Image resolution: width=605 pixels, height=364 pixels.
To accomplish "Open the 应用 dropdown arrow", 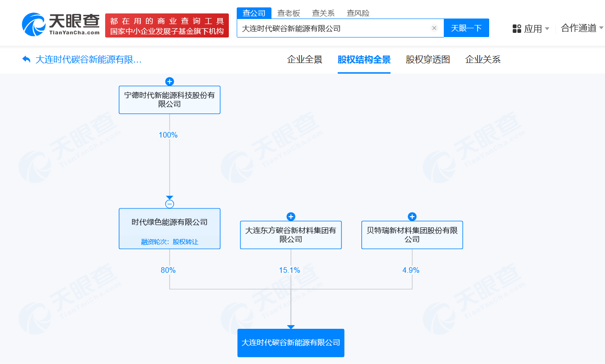I will coord(547,29).
